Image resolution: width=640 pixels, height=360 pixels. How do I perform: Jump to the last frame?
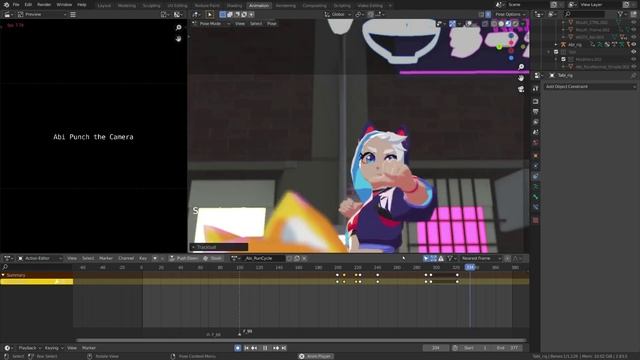coord(284,348)
